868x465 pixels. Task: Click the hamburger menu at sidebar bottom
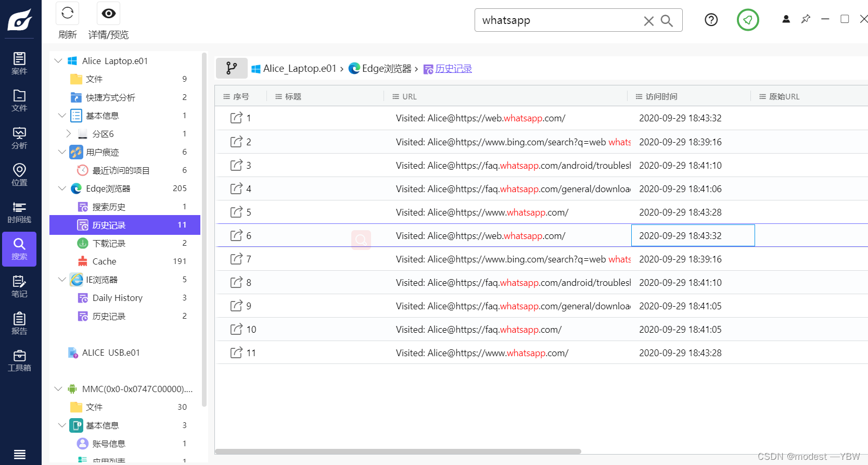click(x=20, y=455)
